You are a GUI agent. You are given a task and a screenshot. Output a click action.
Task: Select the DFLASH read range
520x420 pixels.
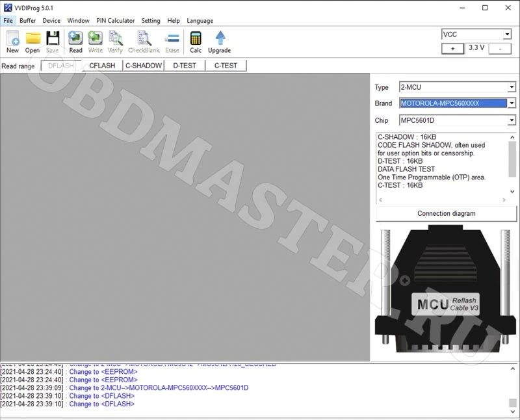[x=61, y=66]
